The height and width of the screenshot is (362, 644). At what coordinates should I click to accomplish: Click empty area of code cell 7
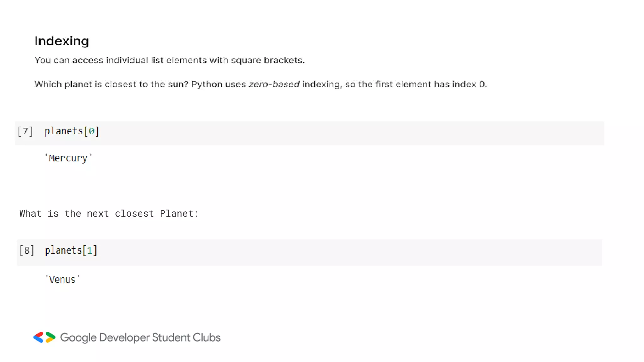pos(346,133)
